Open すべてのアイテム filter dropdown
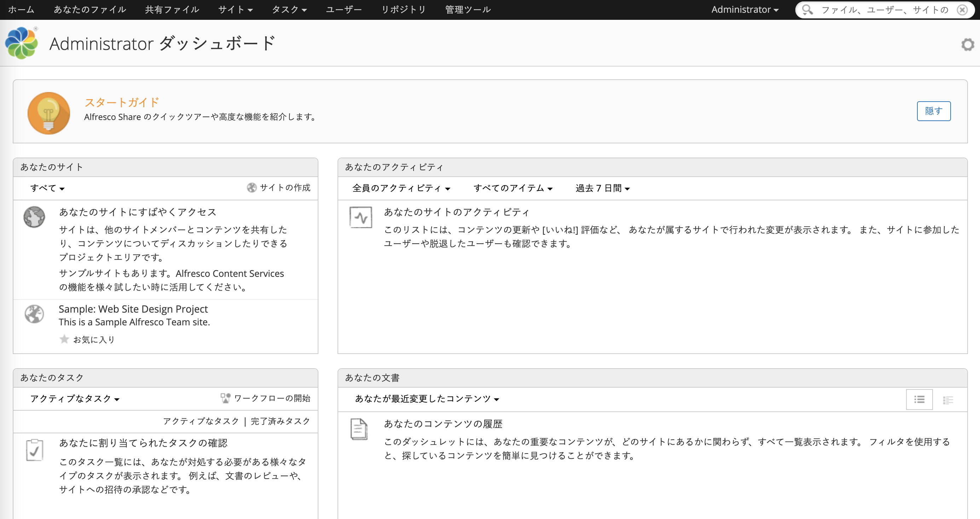 513,188
